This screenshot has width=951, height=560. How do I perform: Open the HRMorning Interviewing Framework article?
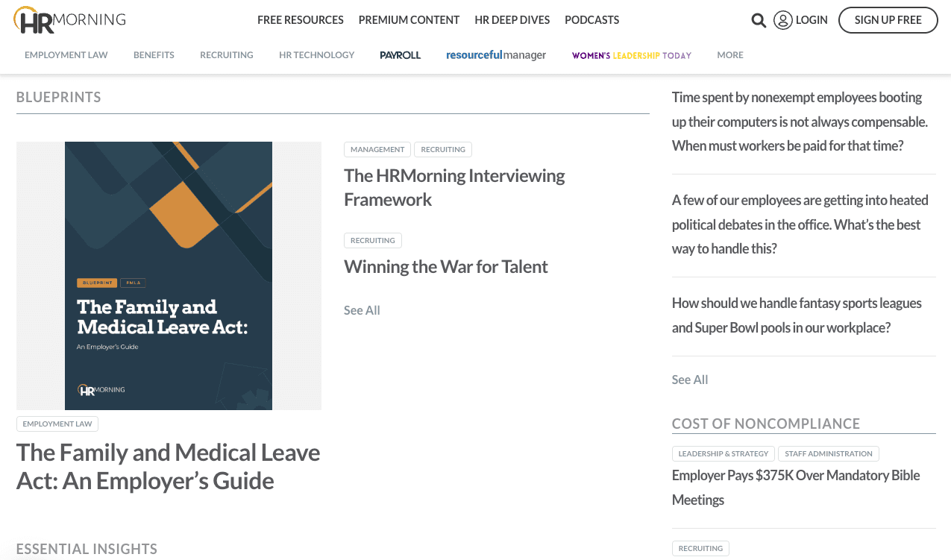click(454, 186)
